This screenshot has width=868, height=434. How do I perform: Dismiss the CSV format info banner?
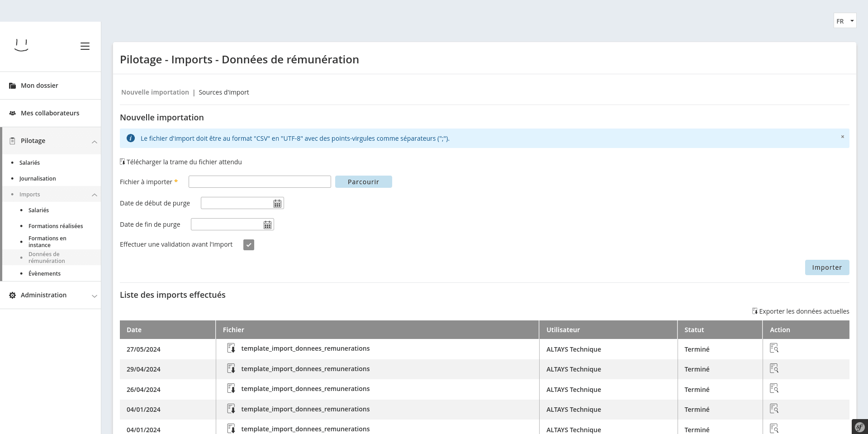pyautogui.click(x=842, y=137)
